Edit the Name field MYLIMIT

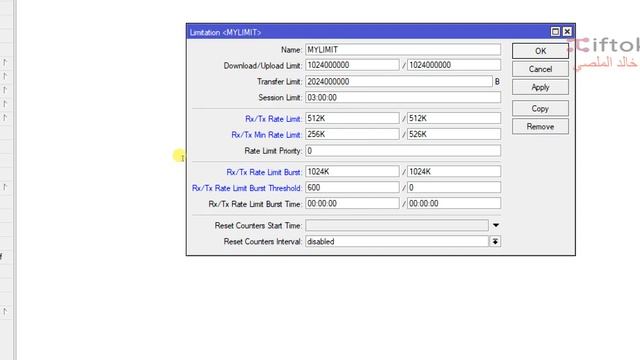[x=403, y=50]
